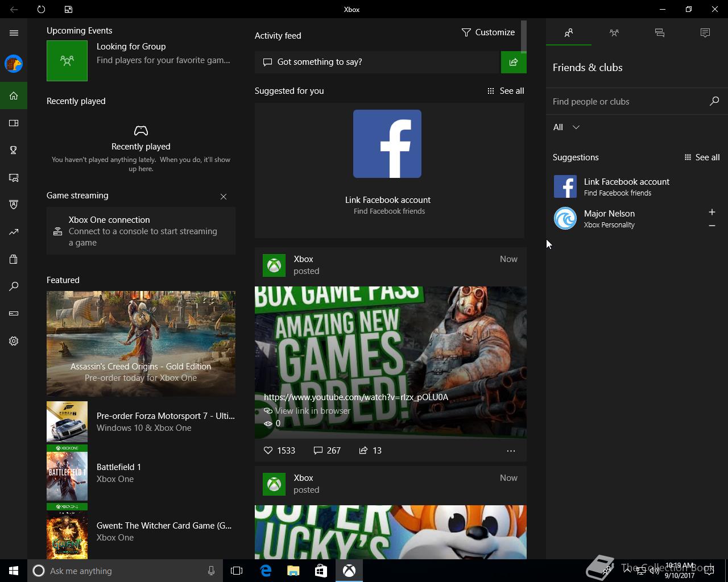
Task: Open Looking for Group green tile
Action: tap(67, 61)
